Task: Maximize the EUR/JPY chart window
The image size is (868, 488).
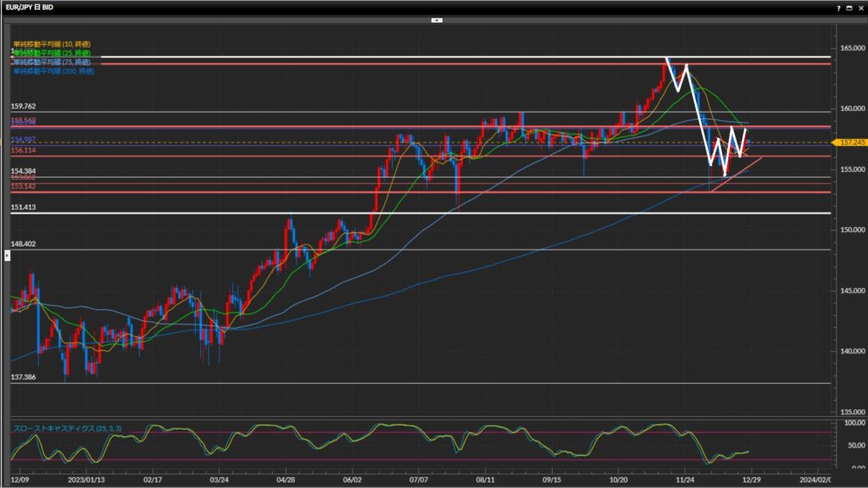Action: (x=849, y=7)
